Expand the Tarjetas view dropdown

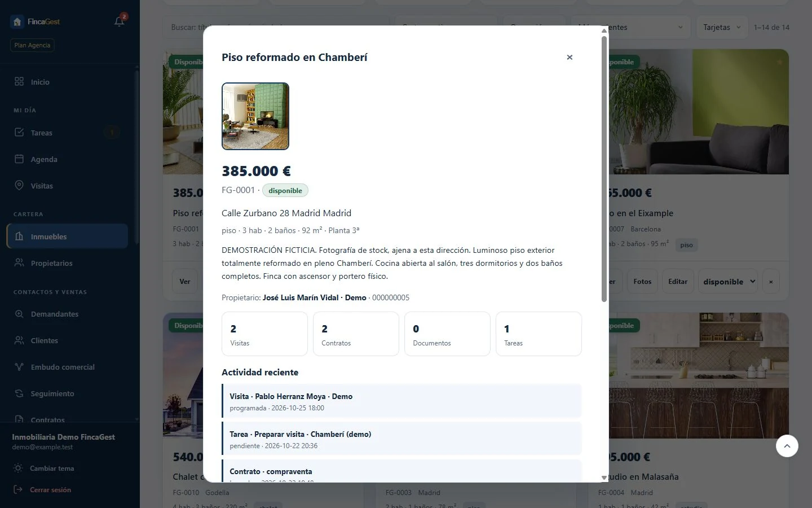coord(722,27)
